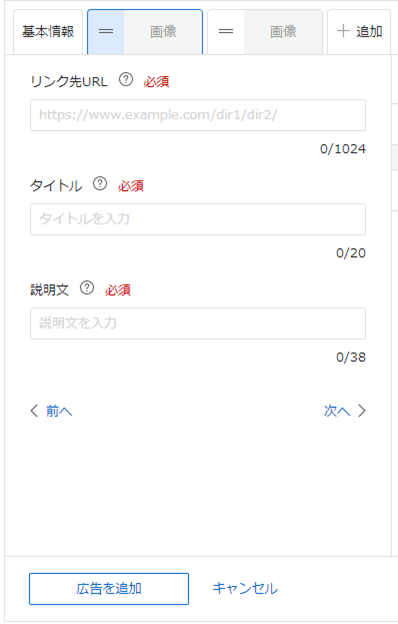
Task: Click plus icon on 追加 tab
Action: 343,31
